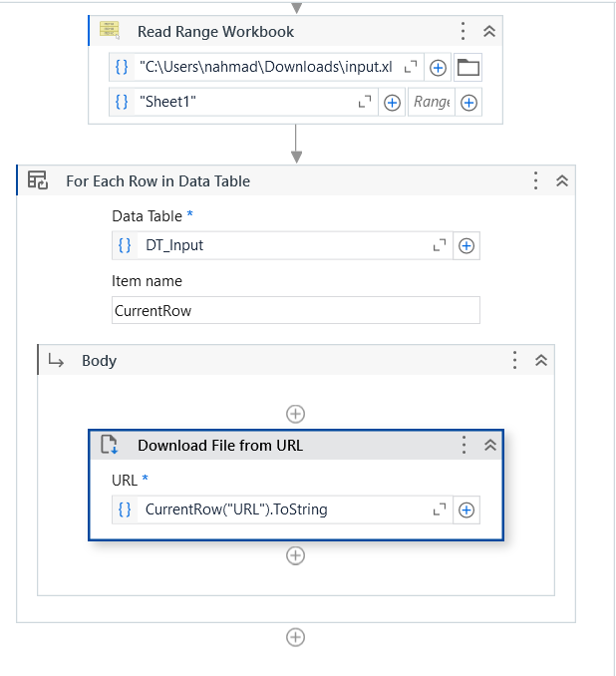Viewport: 616px width, 676px height.
Task: Open options menu for Read Range Workbook
Action: pyautogui.click(x=462, y=32)
